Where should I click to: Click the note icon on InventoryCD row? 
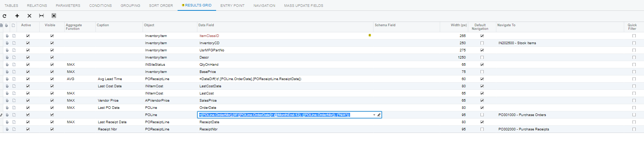tap(14, 43)
